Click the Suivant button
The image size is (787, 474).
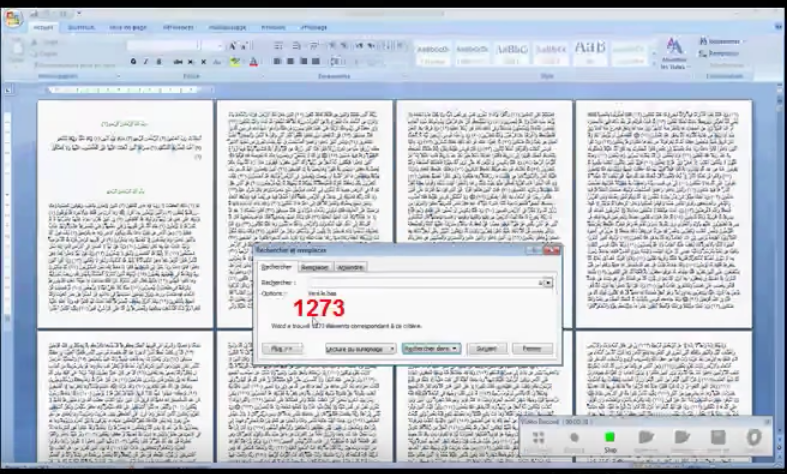(486, 348)
